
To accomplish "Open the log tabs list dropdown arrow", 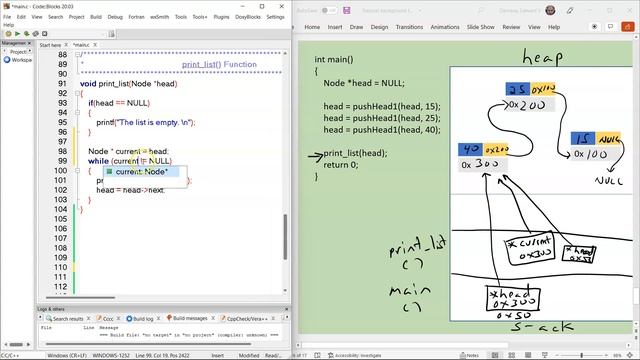I will pos(287,318).
